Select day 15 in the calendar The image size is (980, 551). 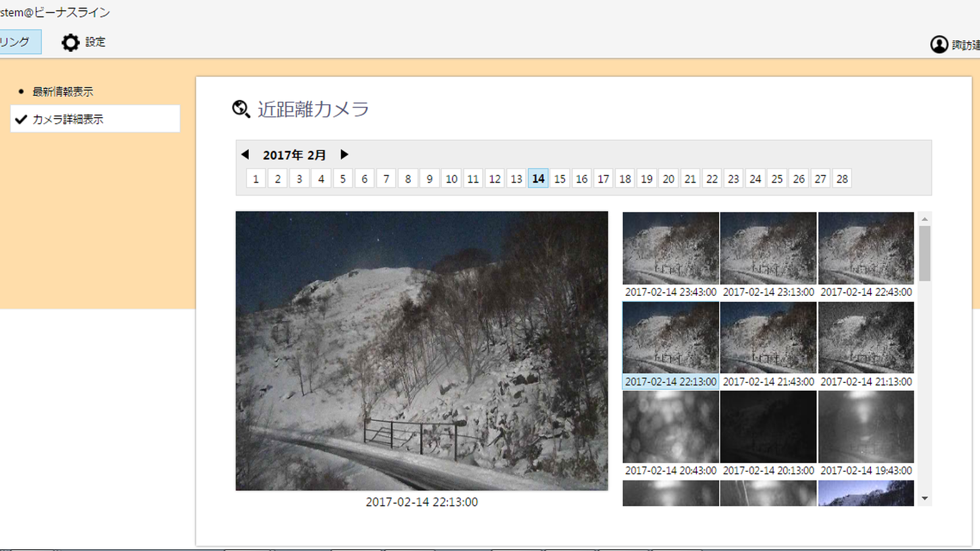coord(559,179)
